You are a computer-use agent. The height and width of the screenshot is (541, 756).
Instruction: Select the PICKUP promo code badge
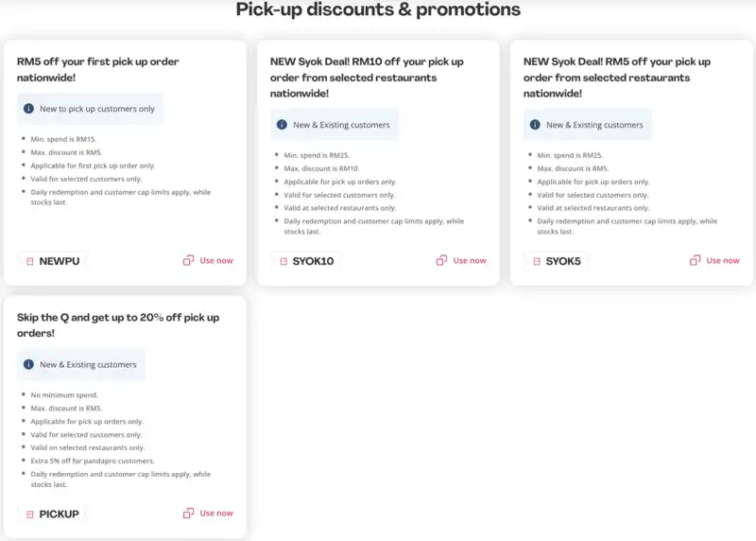pyautogui.click(x=52, y=514)
